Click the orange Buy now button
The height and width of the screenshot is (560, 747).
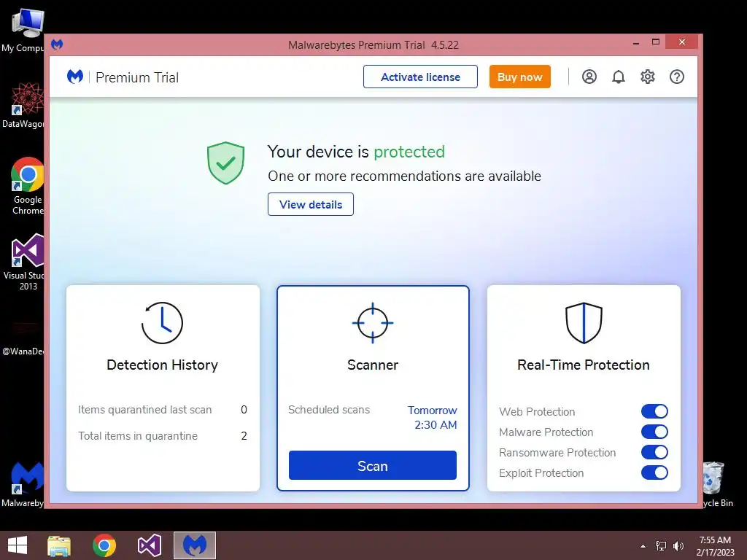click(x=519, y=77)
